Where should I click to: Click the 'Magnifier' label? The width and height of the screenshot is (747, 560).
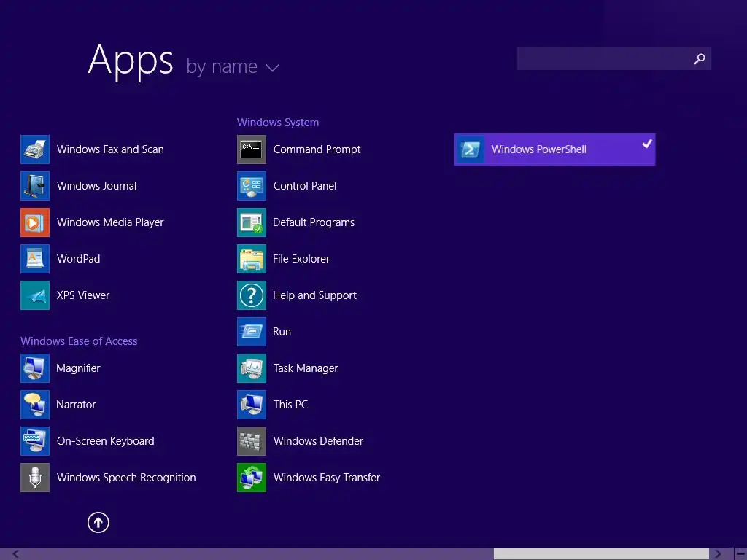pos(78,368)
